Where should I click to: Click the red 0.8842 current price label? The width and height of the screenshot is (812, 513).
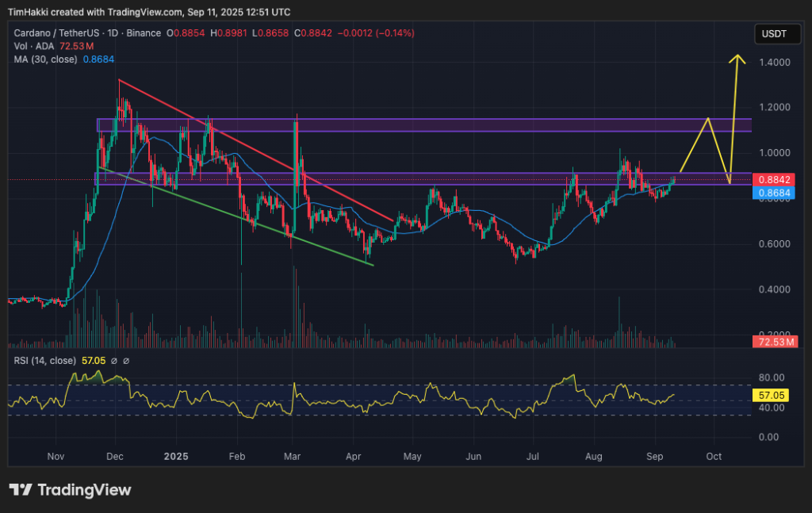click(x=773, y=180)
